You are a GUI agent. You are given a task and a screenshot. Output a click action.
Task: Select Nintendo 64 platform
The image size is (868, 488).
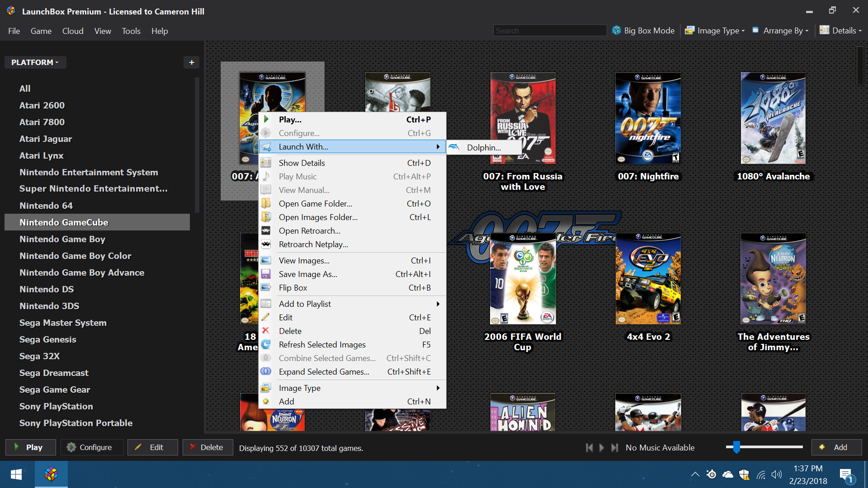pyautogui.click(x=46, y=206)
